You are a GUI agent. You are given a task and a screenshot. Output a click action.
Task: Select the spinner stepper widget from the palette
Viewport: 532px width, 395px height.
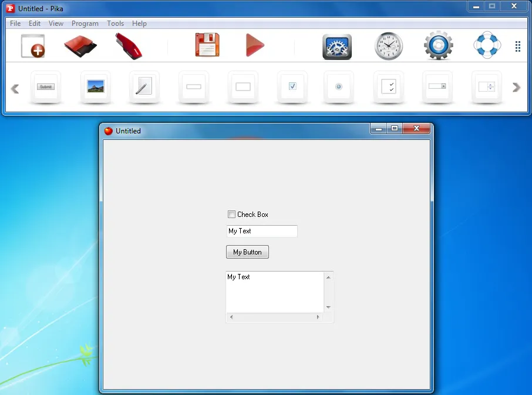pos(487,86)
